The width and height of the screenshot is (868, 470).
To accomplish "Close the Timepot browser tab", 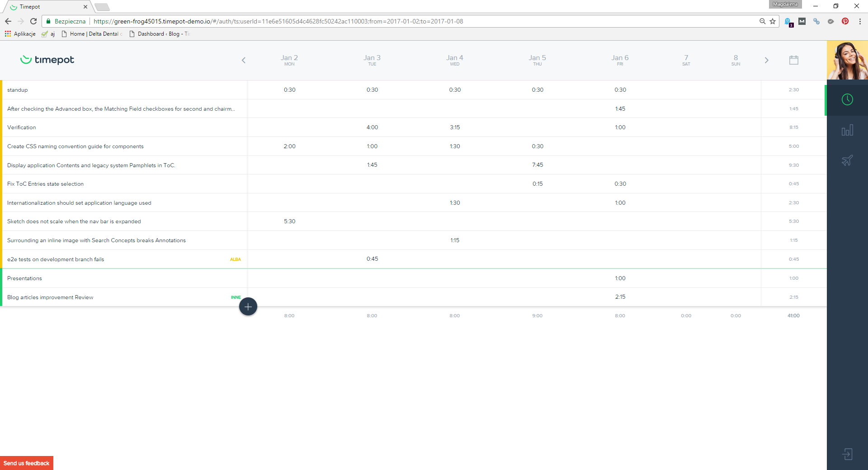I will click(x=85, y=7).
